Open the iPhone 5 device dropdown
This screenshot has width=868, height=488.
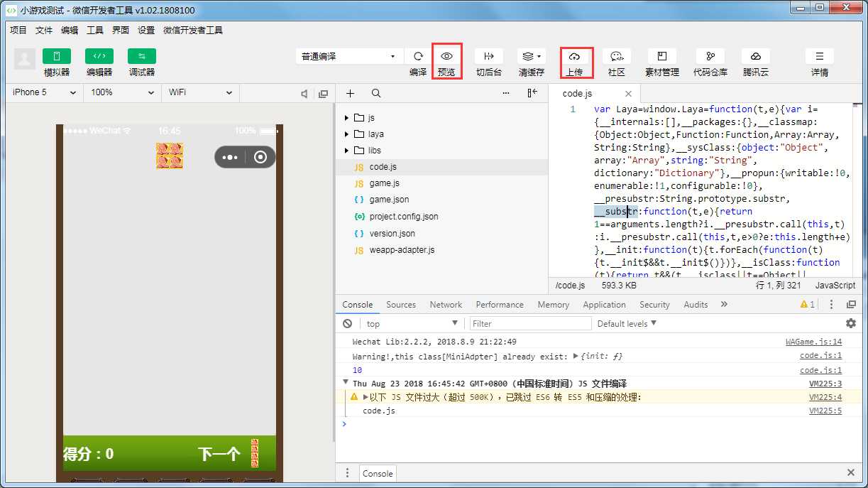[x=45, y=92]
